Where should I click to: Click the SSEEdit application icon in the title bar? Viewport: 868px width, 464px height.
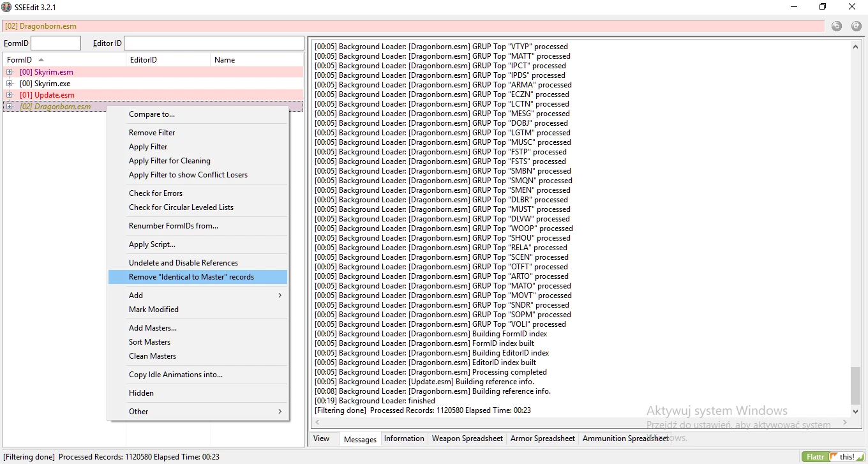point(6,7)
